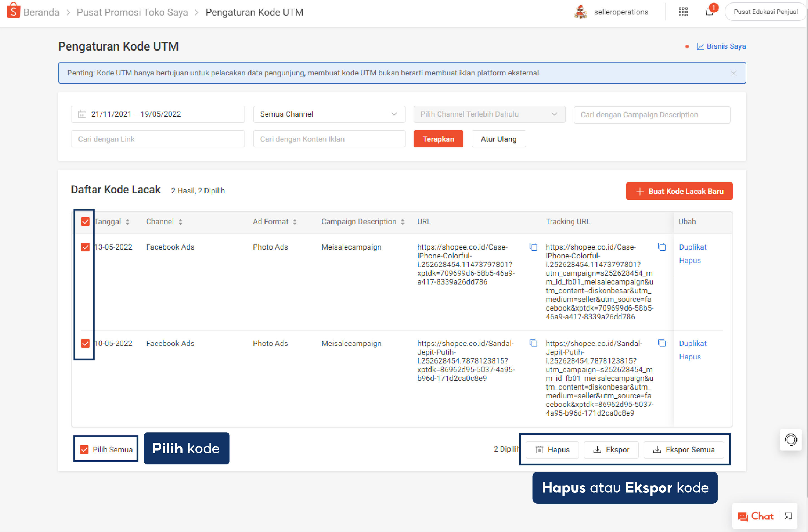The image size is (808, 532).
Task: Toggle the Pilih Semua checkbox
Action: coord(84,449)
